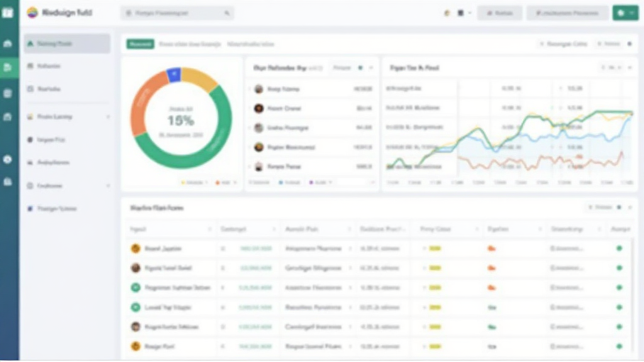Click the wide gray button in the top bar
644x362 pixels.
(x=567, y=13)
